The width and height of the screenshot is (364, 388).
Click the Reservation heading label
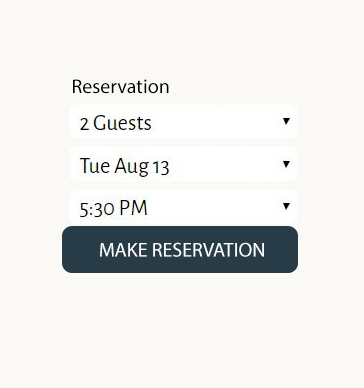tap(121, 87)
